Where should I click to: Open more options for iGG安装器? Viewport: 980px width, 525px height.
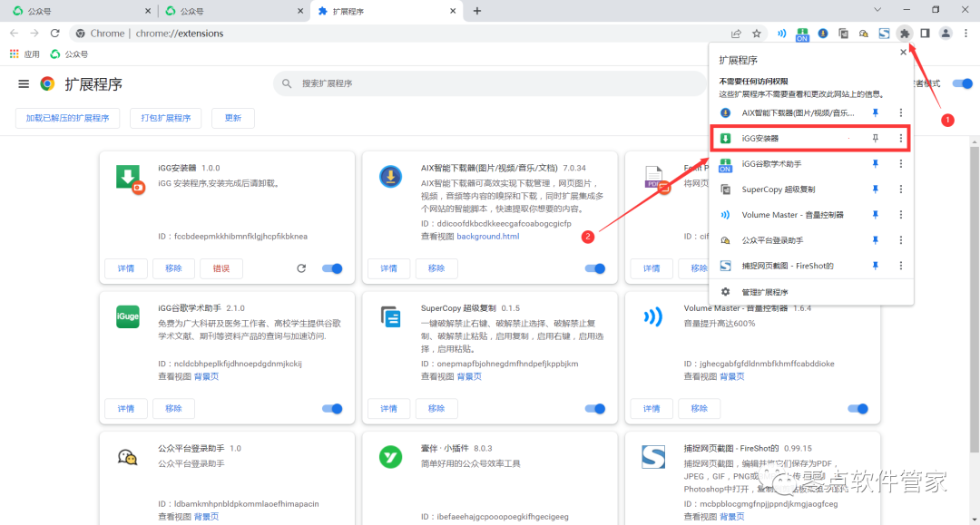tap(901, 139)
